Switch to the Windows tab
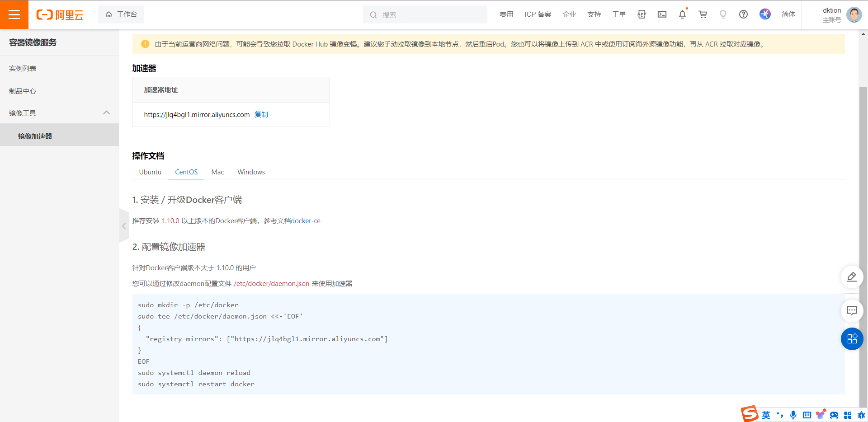 point(251,172)
